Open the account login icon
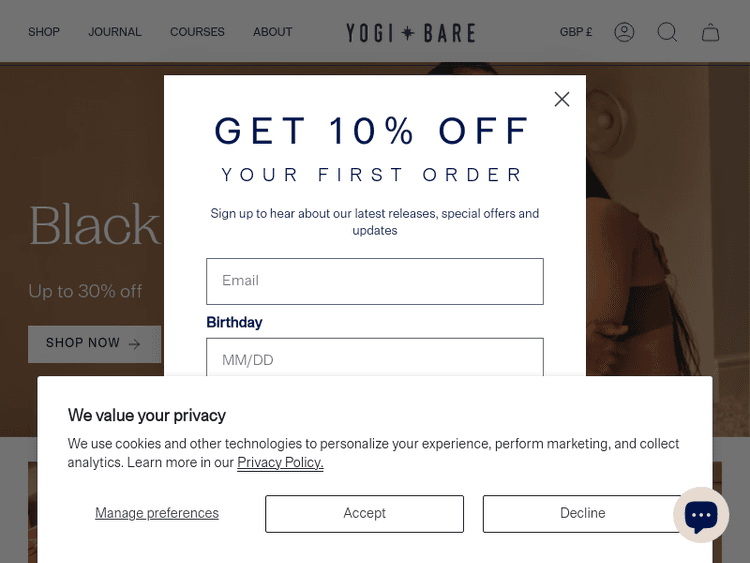This screenshot has height=563, width=750. tap(625, 32)
